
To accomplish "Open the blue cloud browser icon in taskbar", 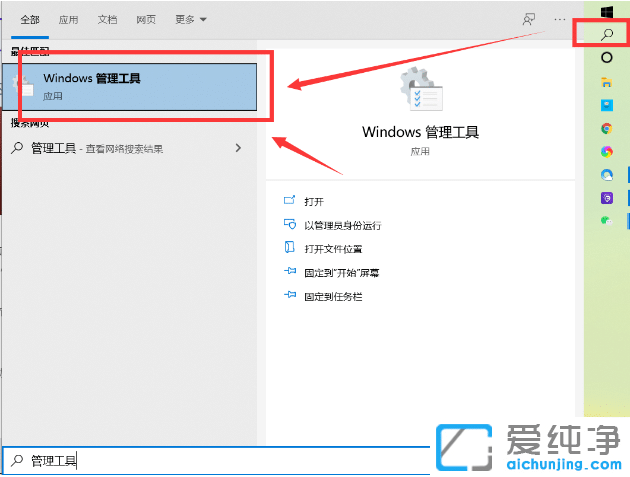I will (607, 175).
